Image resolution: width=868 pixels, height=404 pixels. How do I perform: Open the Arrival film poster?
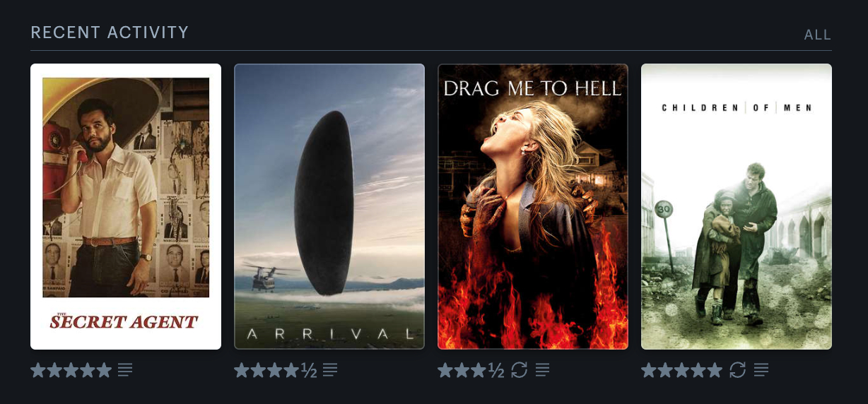[x=329, y=207]
